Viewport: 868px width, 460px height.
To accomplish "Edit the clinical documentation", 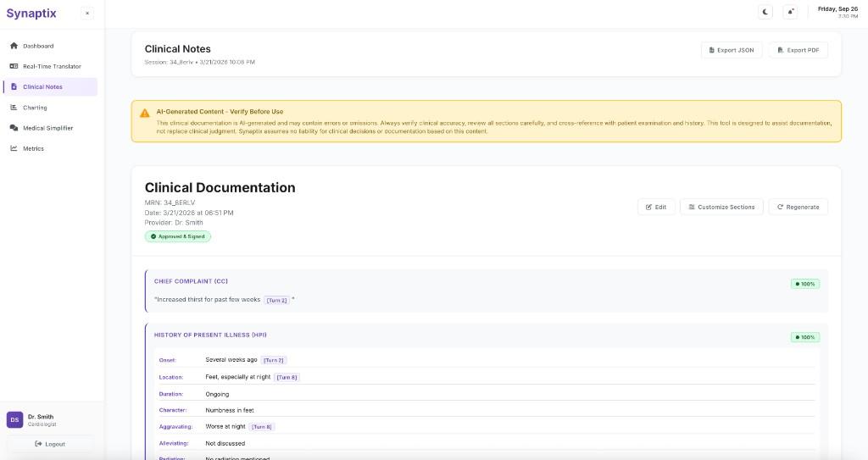I will pyautogui.click(x=656, y=207).
